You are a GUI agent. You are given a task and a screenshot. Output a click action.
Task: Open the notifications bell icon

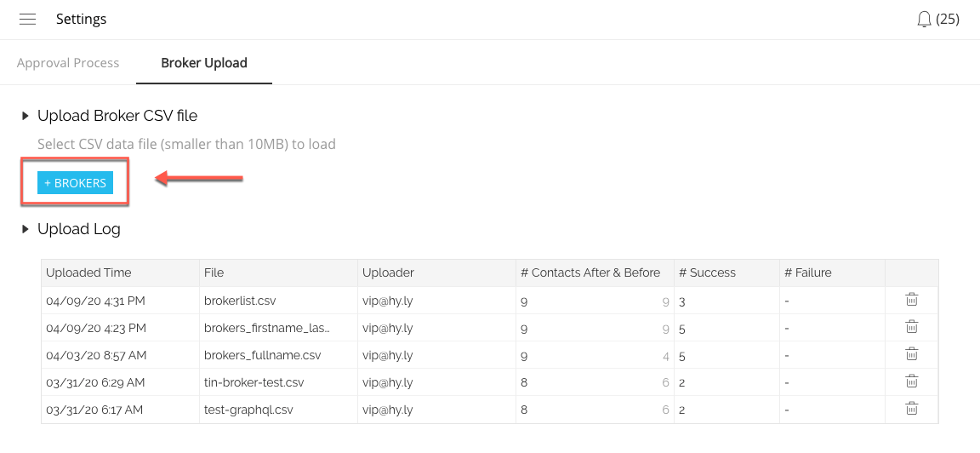click(925, 19)
